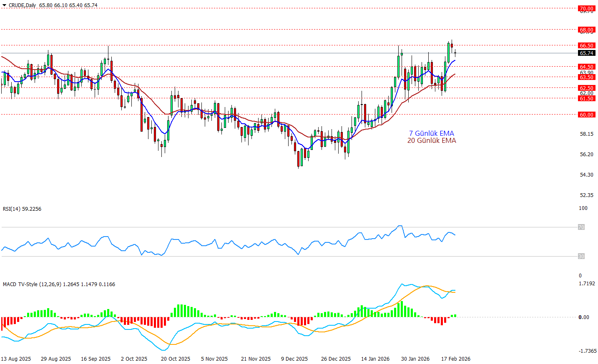Select the 64.50 red price level label
Viewport: 598px width, 364px height.
(x=586, y=67)
